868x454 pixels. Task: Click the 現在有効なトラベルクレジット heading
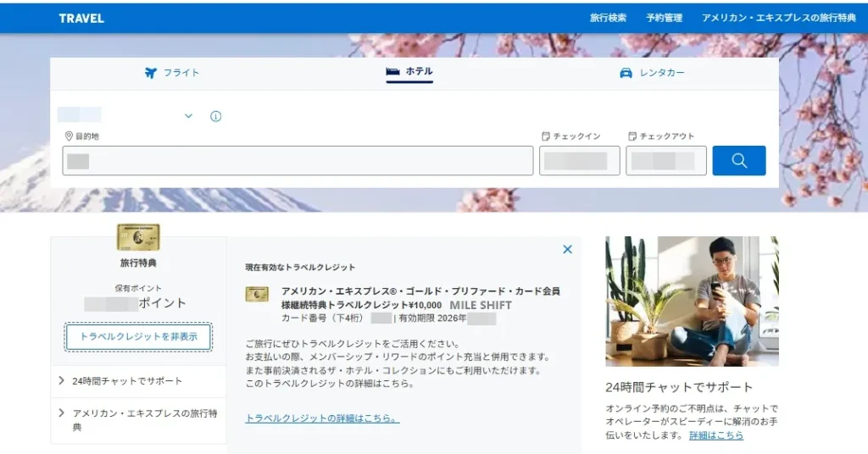(300, 267)
